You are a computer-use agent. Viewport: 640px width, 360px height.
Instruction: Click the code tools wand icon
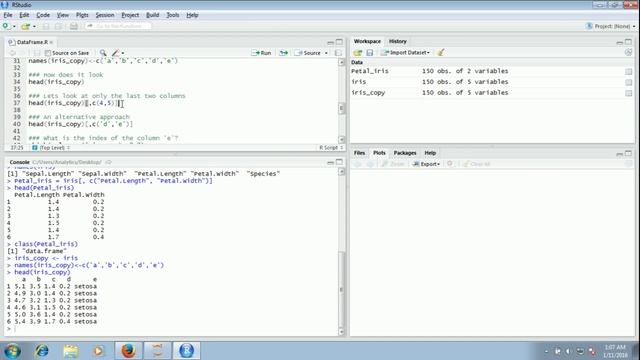click(116, 53)
